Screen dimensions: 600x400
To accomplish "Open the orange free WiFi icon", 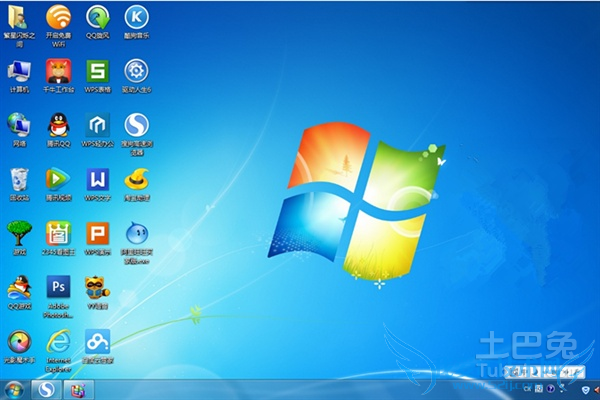I will pyautogui.click(x=58, y=17).
